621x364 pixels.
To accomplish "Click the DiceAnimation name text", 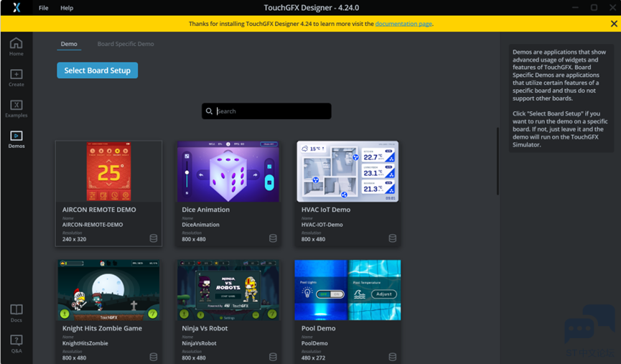I will pos(200,225).
